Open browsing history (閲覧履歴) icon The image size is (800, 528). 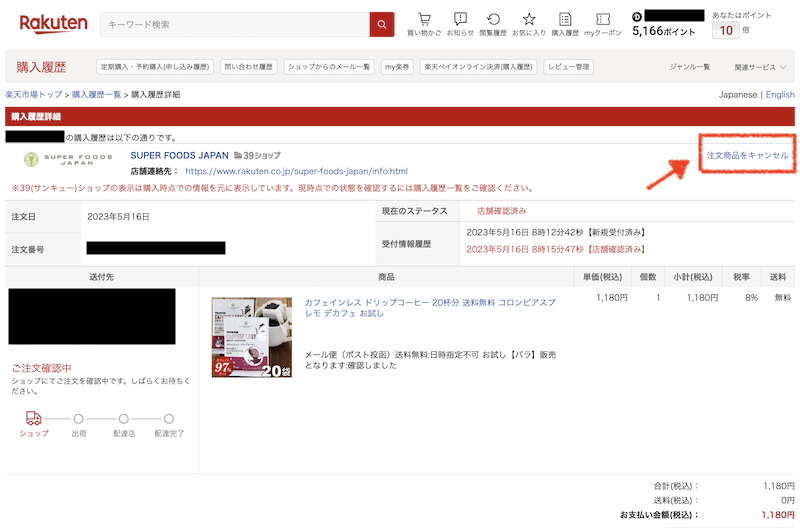pos(493,24)
